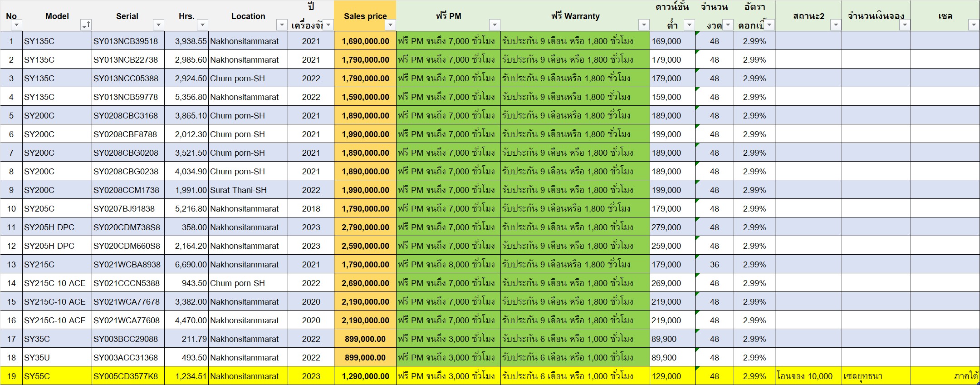Click the เซลยุทธนา cell

pyautogui.click(x=876, y=376)
